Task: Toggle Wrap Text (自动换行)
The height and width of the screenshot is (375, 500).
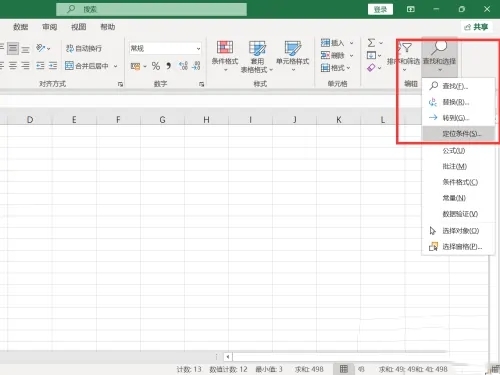Action: 84,48
